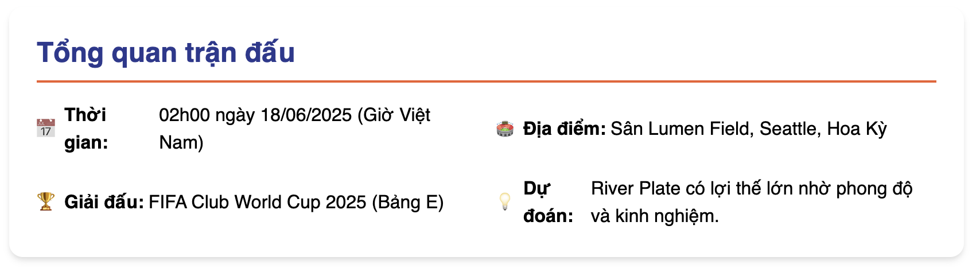The width and height of the screenshot is (980, 280).
Task: Click the Thời gian label
Action: coord(86,129)
